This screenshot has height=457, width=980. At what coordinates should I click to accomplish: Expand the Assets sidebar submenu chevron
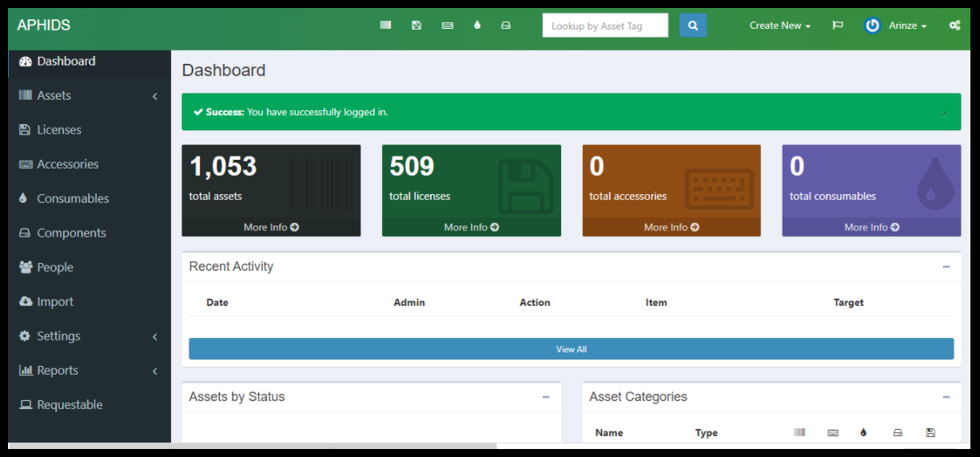[155, 96]
